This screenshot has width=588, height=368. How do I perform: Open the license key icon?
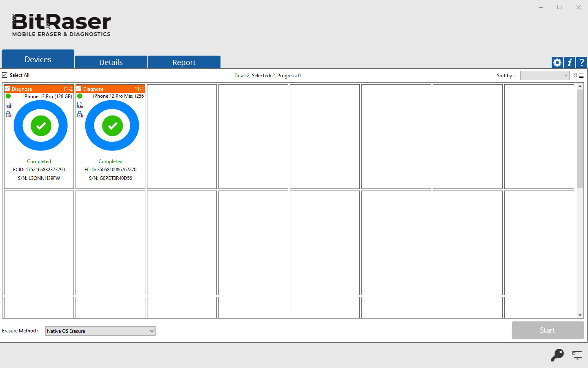click(557, 355)
